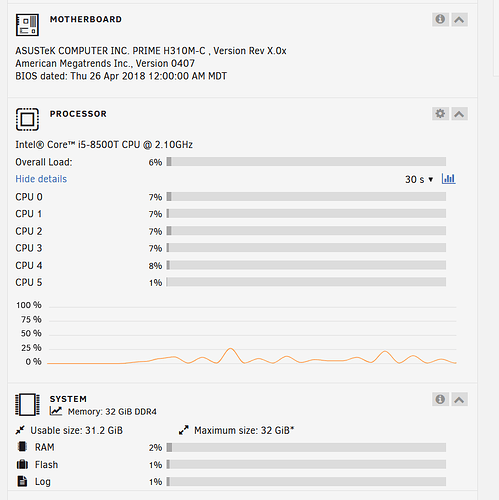Click the processor chip icon
Screen dimensions: 499x500
[27, 119]
